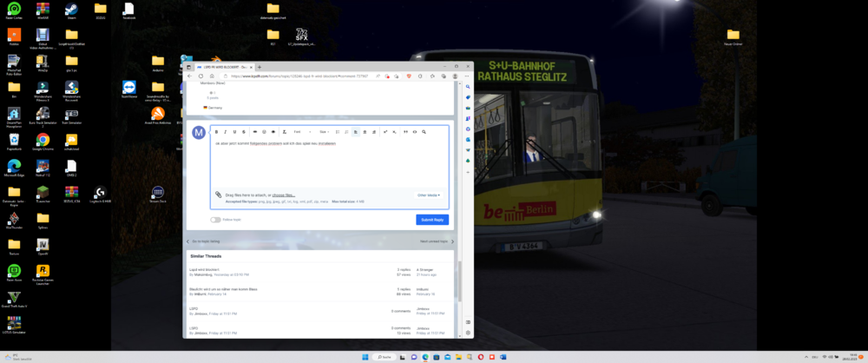This screenshot has width=868, height=363.
Task: Open the Rockstar Games Launcher desktop shortcut
Action: click(43, 274)
